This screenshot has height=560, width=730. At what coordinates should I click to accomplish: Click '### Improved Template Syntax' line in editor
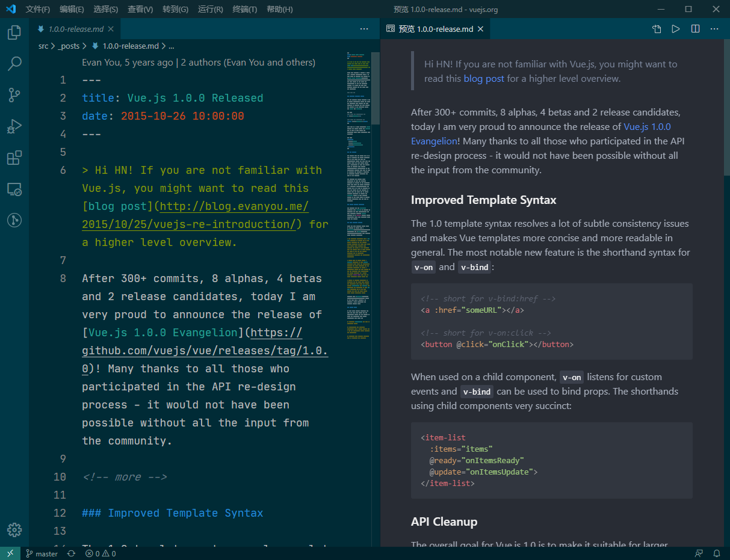point(173,513)
